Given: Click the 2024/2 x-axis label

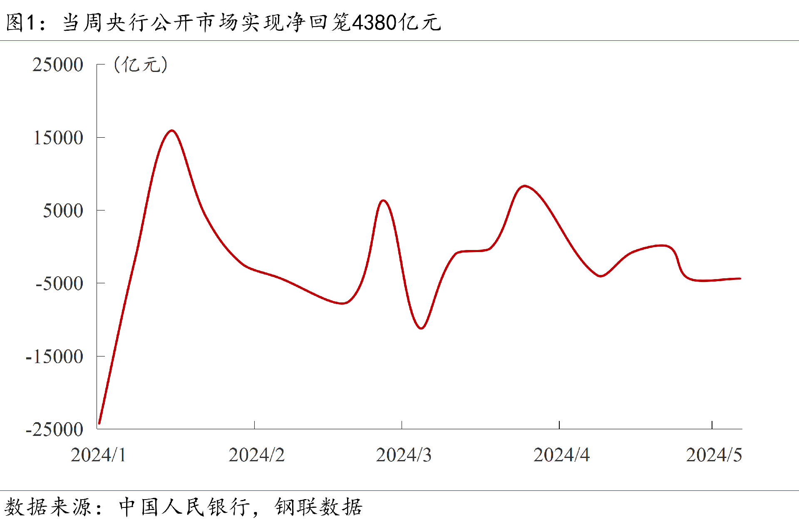Looking at the screenshot, I should coord(256,455).
